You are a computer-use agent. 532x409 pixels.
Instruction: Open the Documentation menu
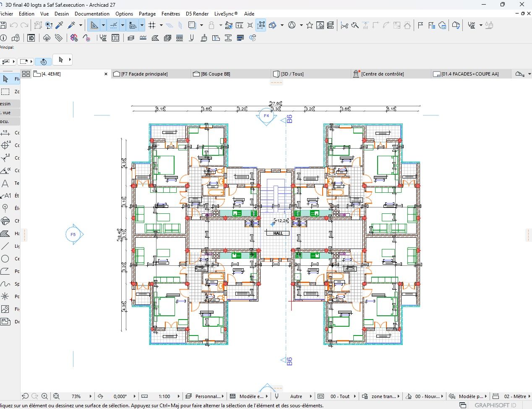coord(92,13)
